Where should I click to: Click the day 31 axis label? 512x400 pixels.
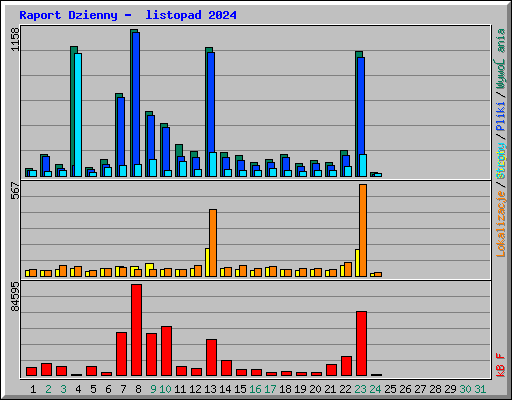[x=480, y=389]
